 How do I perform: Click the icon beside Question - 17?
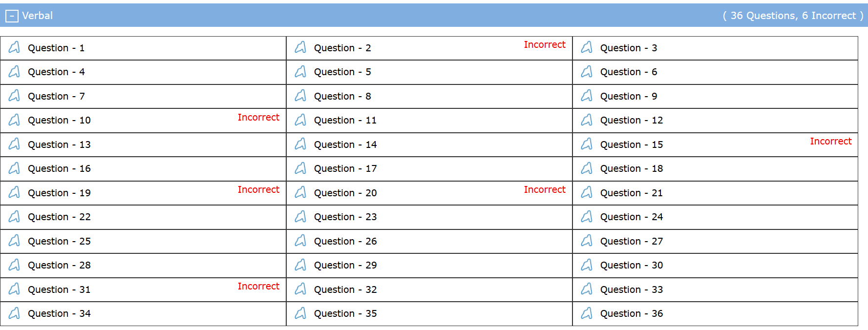pyautogui.click(x=301, y=168)
